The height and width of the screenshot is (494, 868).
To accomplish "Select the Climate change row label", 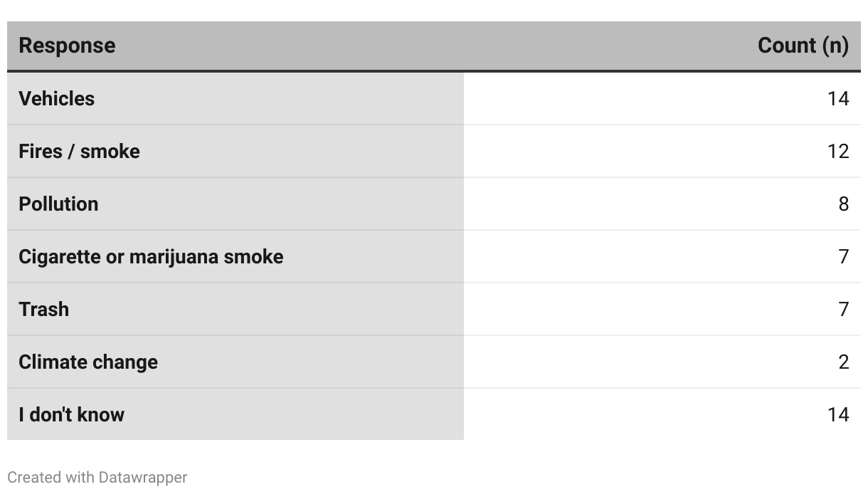I will point(88,362).
